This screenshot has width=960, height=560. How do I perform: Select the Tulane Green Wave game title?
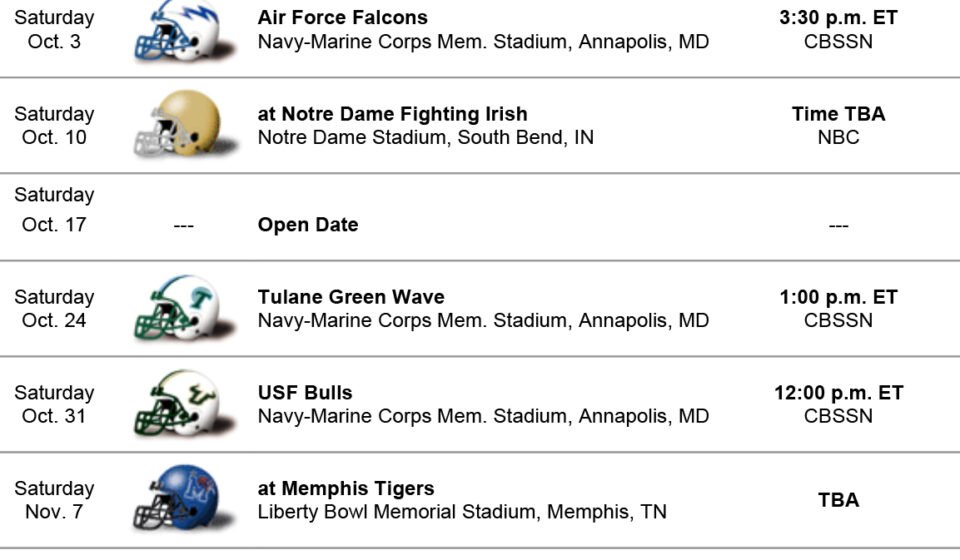[351, 297]
